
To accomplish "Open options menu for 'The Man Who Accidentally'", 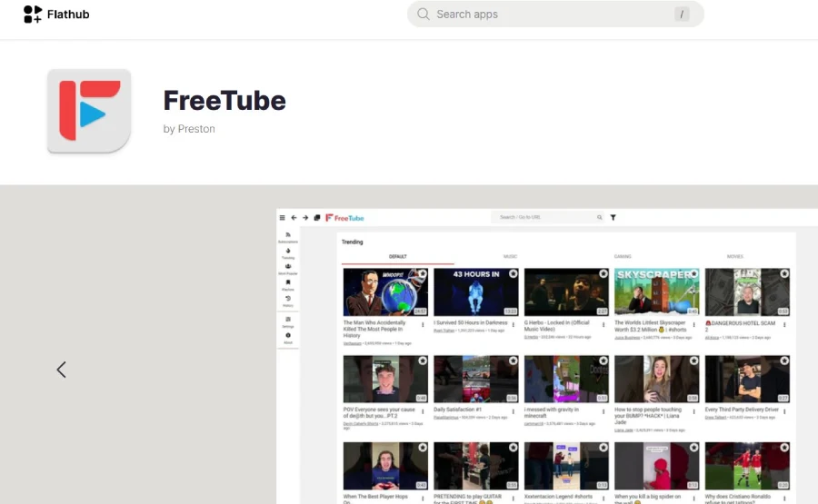I will click(423, 325).
